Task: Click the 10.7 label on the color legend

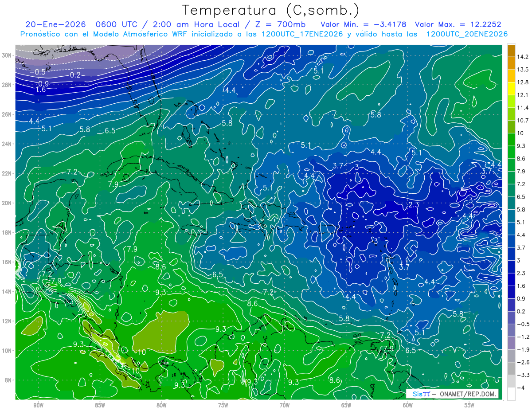Action: coord(523,120)
